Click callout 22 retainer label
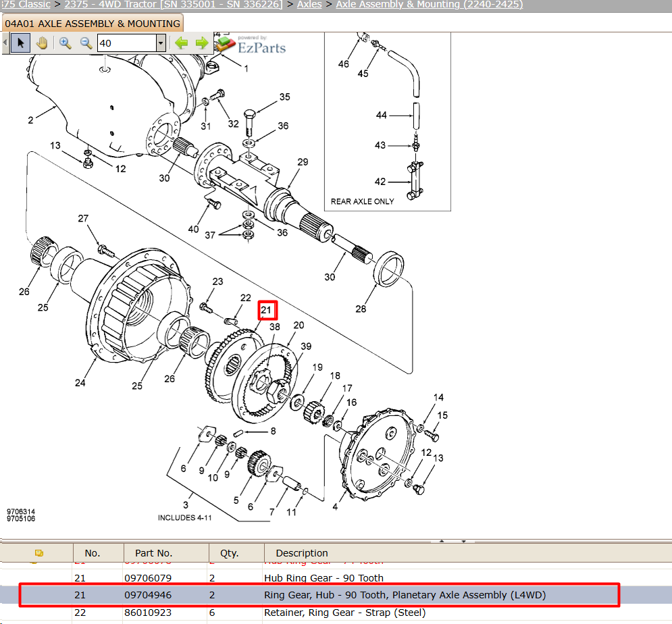Viewport: 672px width, 624px height. (x=246, y=298)
